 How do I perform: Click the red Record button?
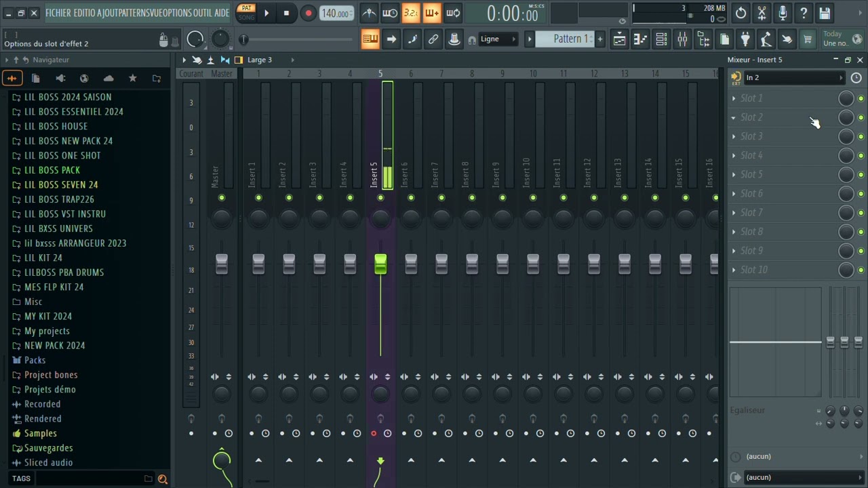coord(308,13)
